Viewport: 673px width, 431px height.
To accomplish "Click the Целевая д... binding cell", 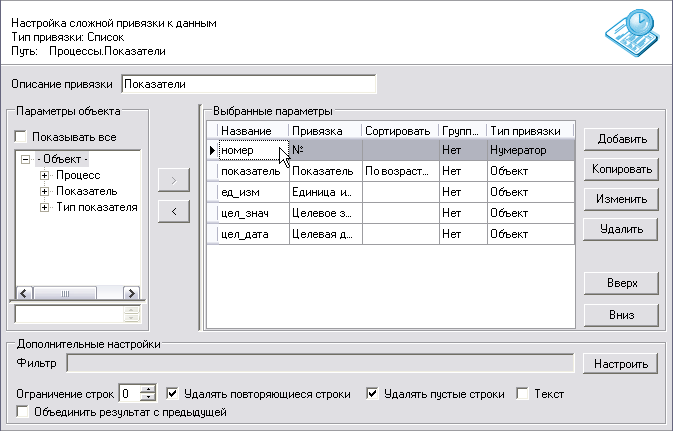I will (x=326, y=234).
